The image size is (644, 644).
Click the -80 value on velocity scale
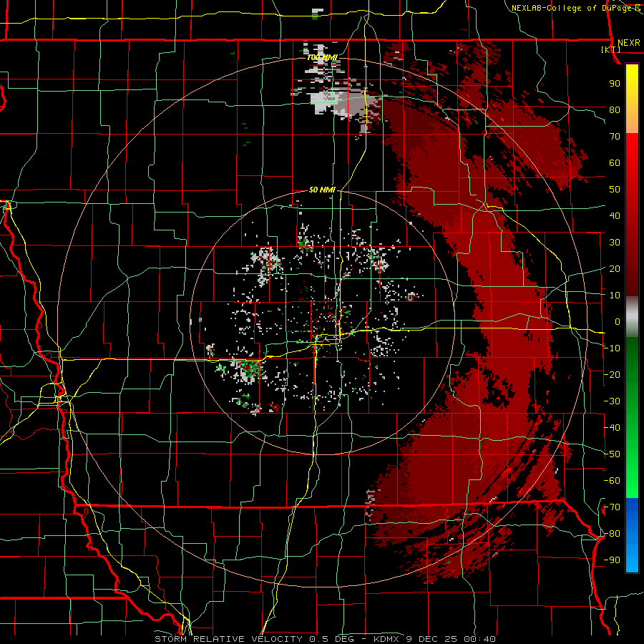point(612,534)
